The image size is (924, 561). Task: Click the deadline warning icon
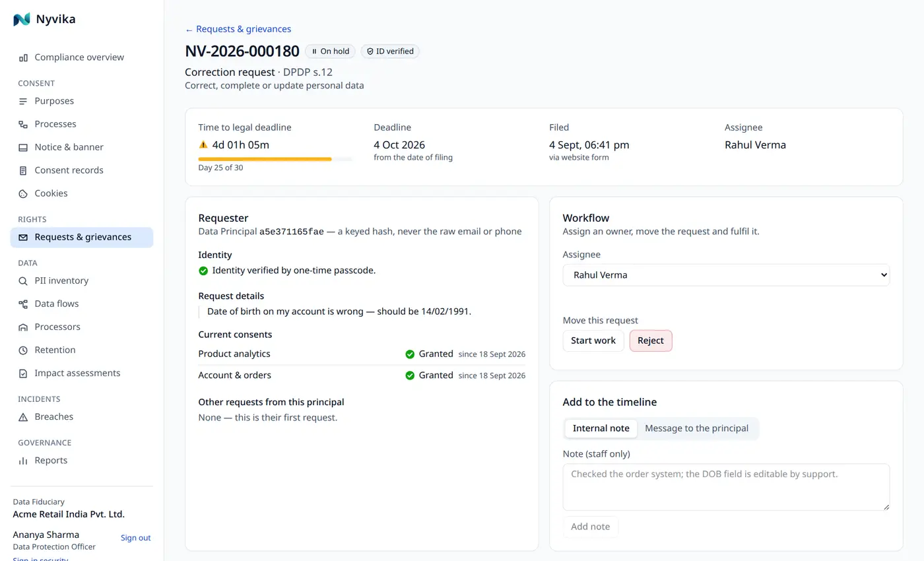[203, 145]
